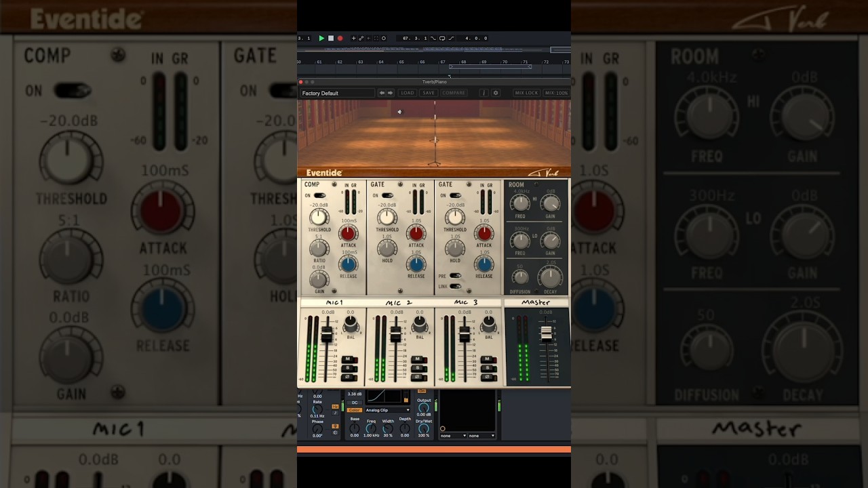The image size is (868, 488).
Task: Click the circle session record icon
Action: coord(384,39)
